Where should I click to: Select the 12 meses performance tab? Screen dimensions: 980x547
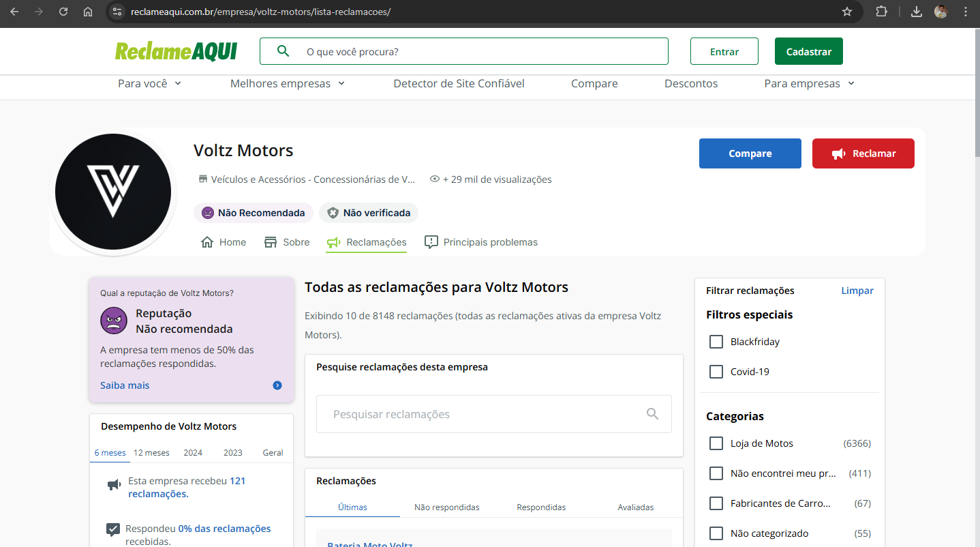(151, 452)
